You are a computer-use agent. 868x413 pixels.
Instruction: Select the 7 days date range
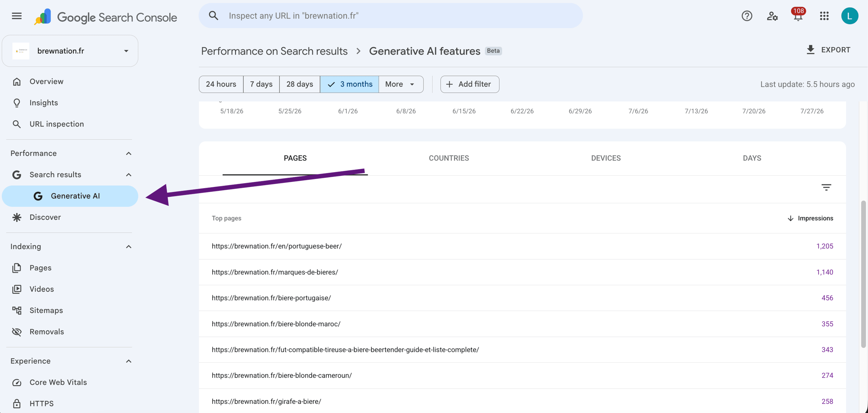261,84
